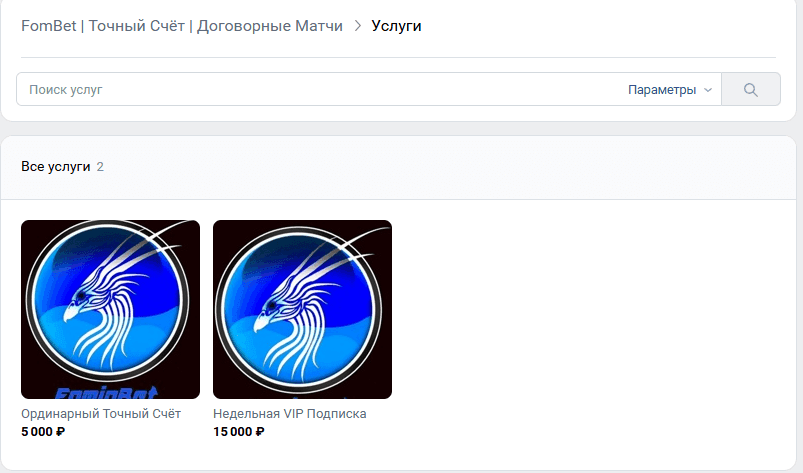Follow the Ординарный Точный Счёт title link
Image resolution: width=803 pixels, height=473 pixels.
[101, 414]
